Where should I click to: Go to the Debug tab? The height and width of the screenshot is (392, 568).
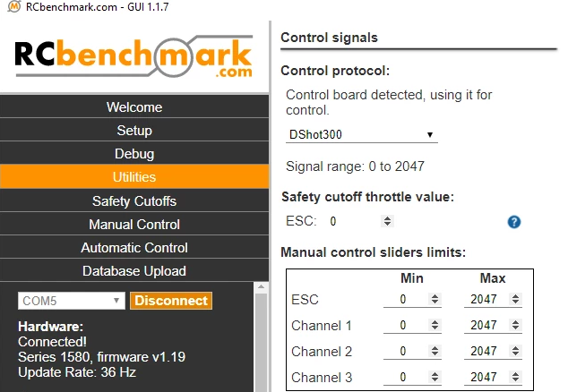coord(134,154)
